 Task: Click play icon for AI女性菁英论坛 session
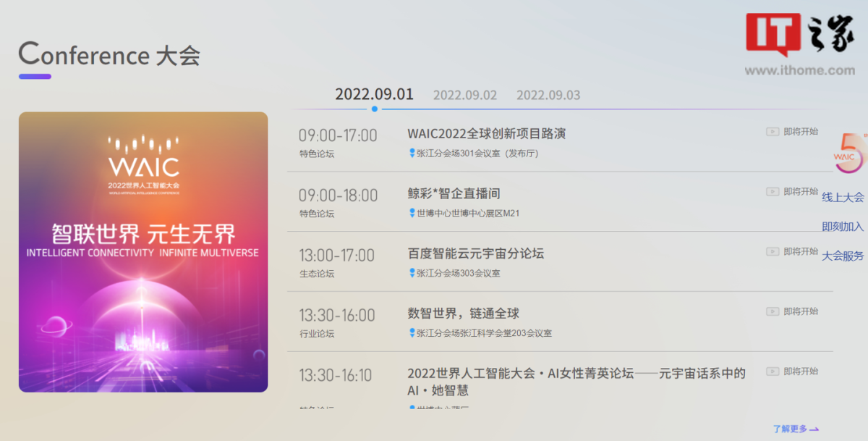click(773, 371)
